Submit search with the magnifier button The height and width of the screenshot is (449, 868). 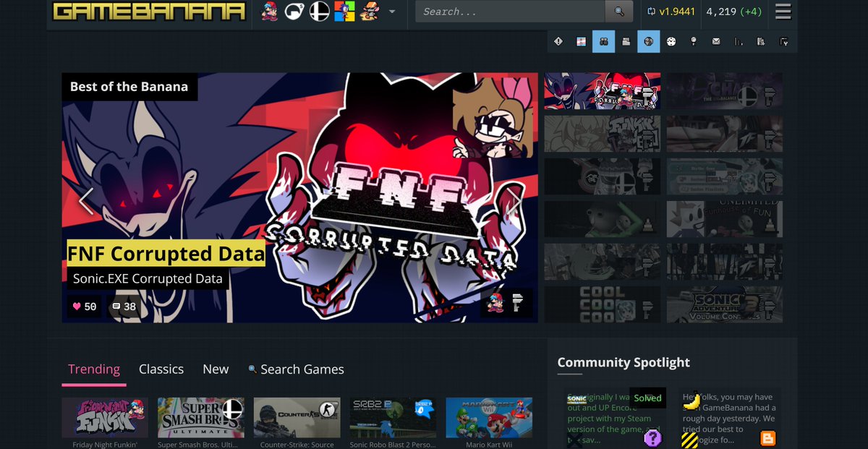[x=619, y=12]
